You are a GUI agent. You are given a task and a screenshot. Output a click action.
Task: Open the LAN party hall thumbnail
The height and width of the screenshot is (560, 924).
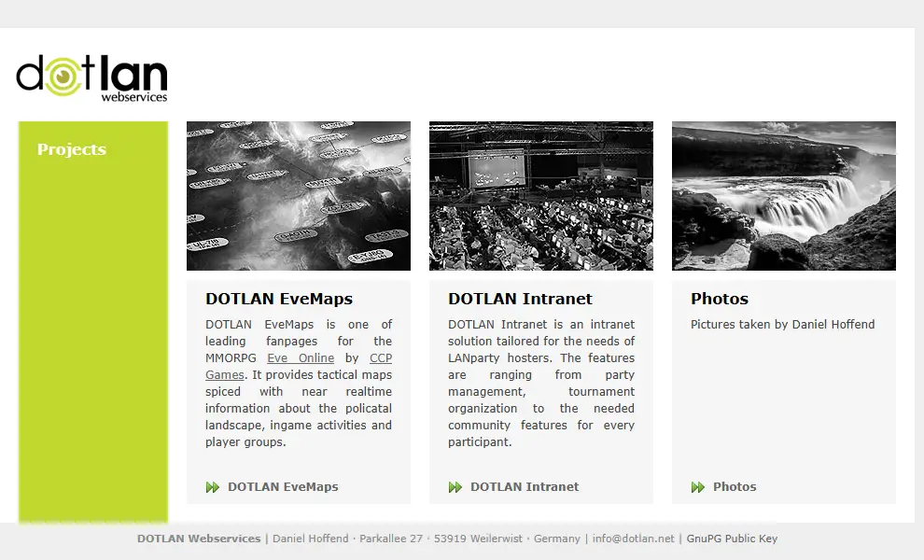[541, 196]
